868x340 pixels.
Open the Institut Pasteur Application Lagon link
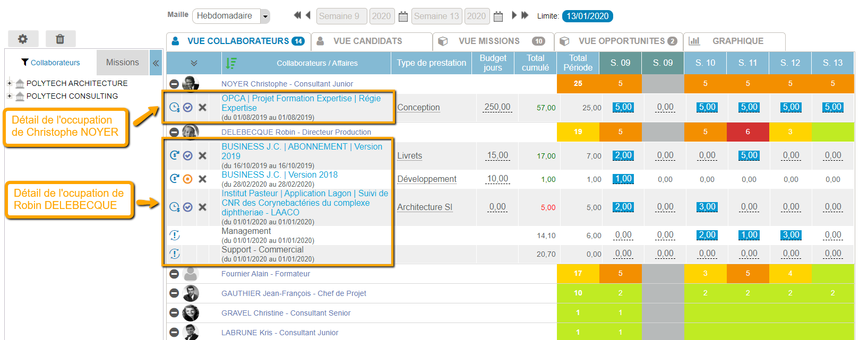[x=304, y=203]
